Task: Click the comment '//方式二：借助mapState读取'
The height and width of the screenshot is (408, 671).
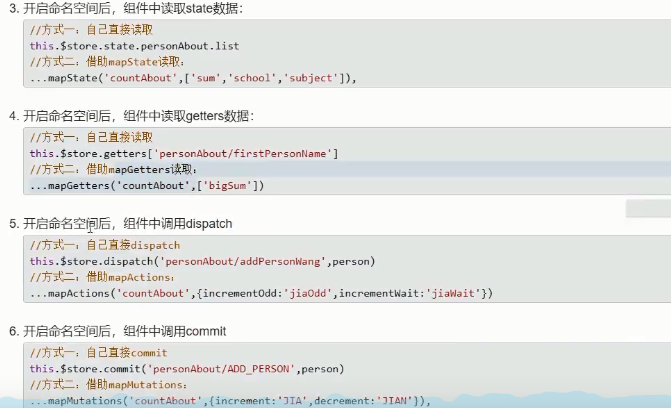Action: click(x=107, y=62)
